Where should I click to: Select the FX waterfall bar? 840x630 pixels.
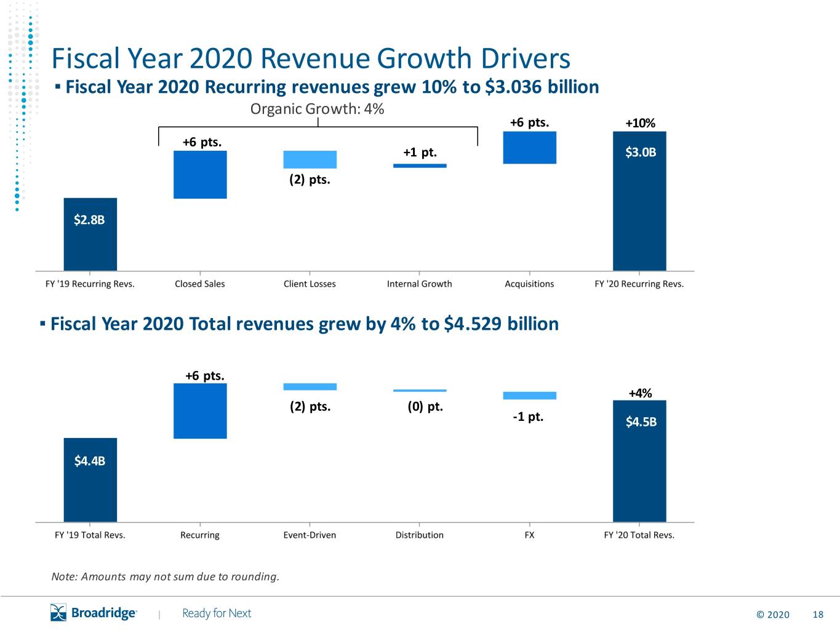coord(529,396)
